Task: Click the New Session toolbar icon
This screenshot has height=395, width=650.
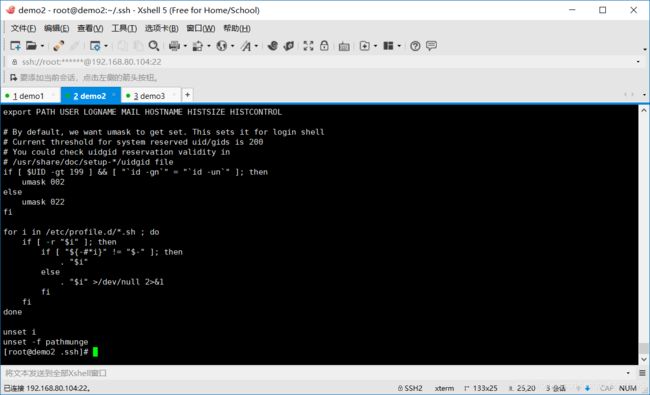Action: click(x=15, y=46)
